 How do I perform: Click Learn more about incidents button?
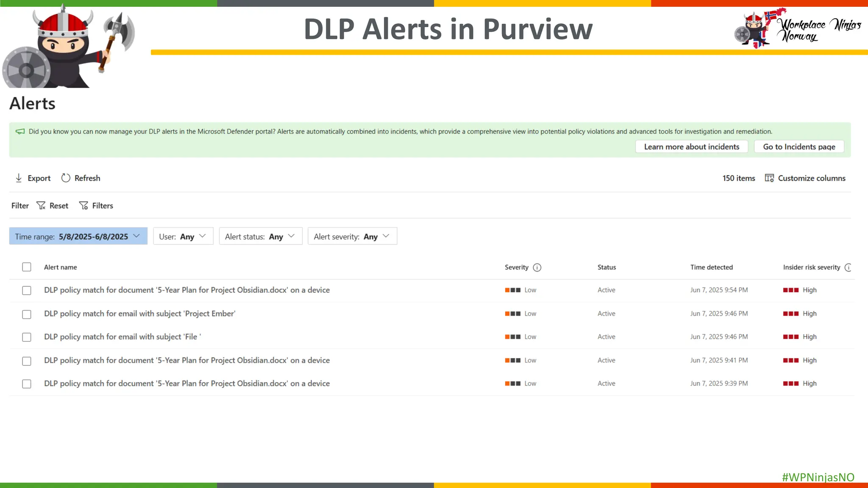691,147
